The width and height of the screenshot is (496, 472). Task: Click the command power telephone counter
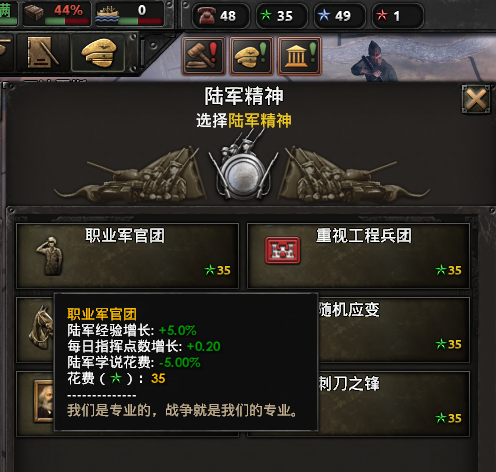click(221, 16)
